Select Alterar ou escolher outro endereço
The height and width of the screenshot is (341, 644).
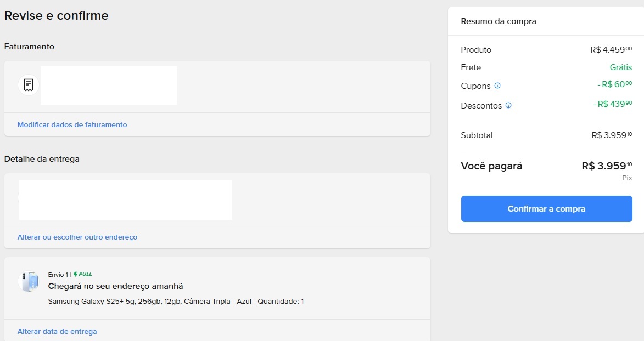click(x=77, y=237)
